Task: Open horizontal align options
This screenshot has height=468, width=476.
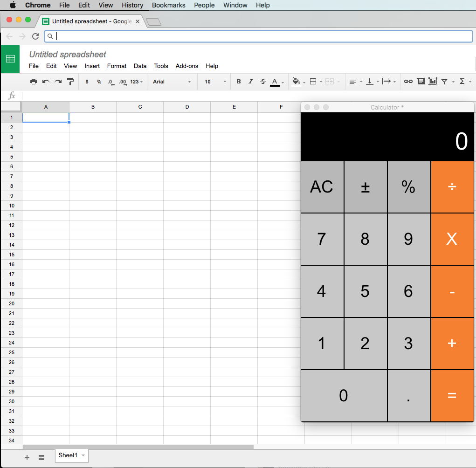Action: [353, 81]
